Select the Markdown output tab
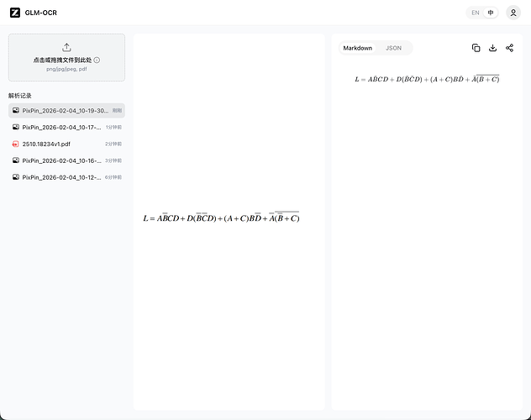 [x=358, y=48]
